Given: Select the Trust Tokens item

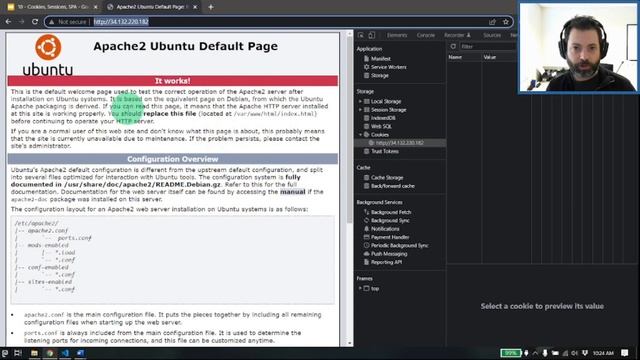Looking at the screenshot, I should (384, 151).
